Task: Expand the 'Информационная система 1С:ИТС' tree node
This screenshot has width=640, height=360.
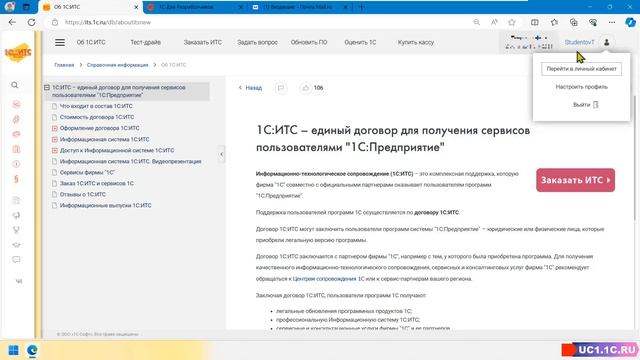Action: [54, 139]
